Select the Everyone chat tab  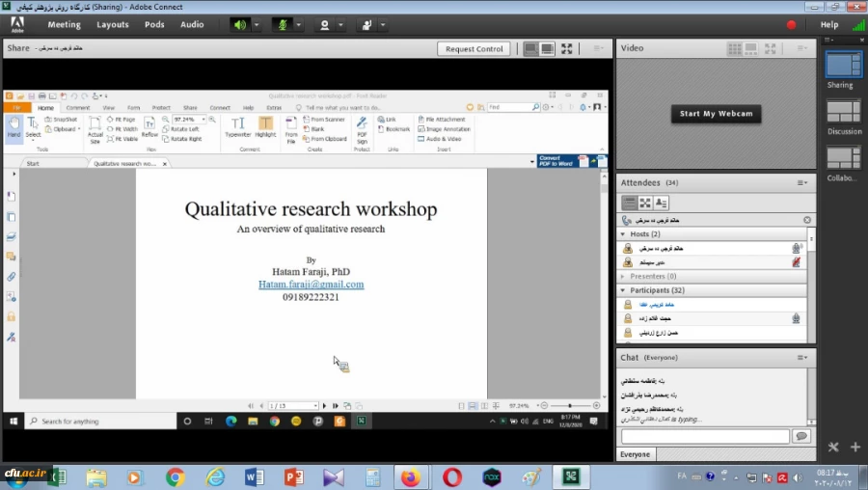(635, 454)
